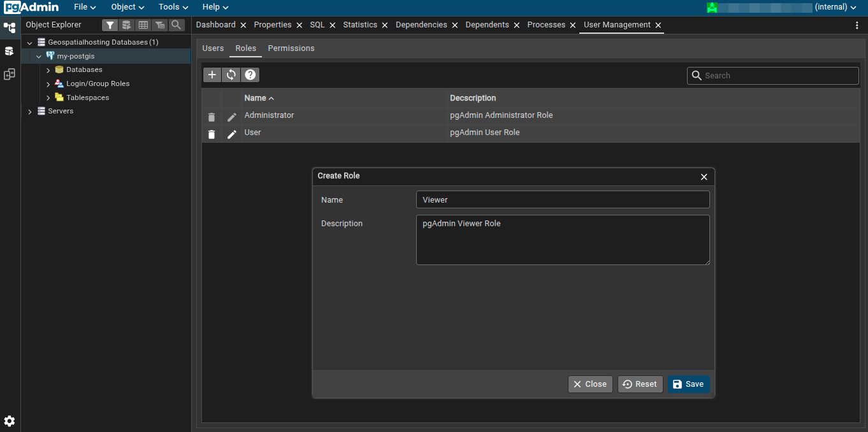Open Query Tool icon in Object Explorer
The width and height of the screenshot is (868, 432).
pos(126,25)
